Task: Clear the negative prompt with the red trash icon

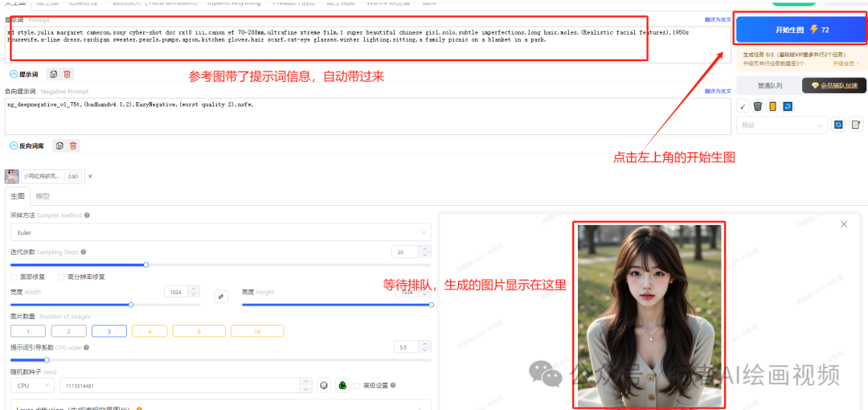Action: 73,146
